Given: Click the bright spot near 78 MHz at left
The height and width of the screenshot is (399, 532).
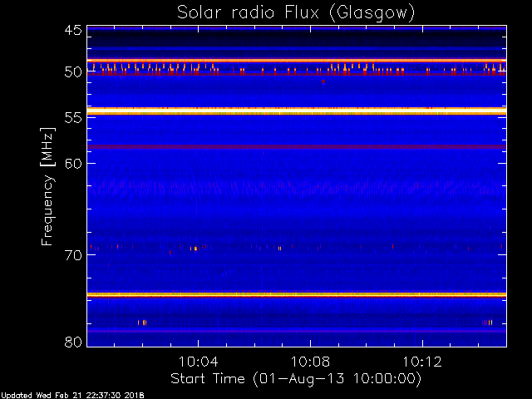Looking at the screenshot, I should tap(142, 323).
